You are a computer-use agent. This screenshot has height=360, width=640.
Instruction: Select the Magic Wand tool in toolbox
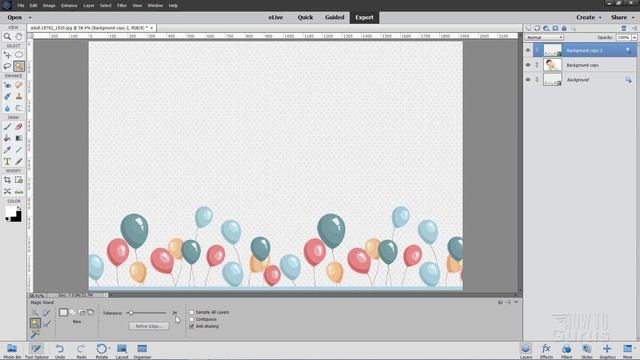coord(19,66)
